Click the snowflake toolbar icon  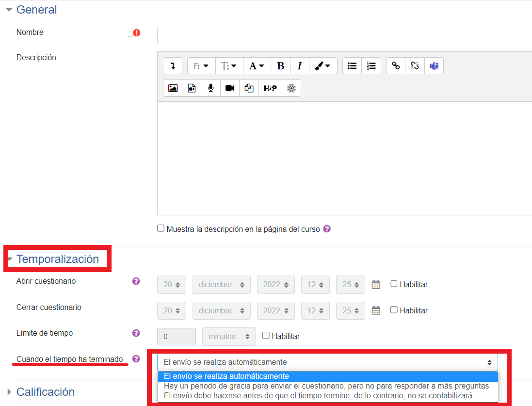point(291,88)
